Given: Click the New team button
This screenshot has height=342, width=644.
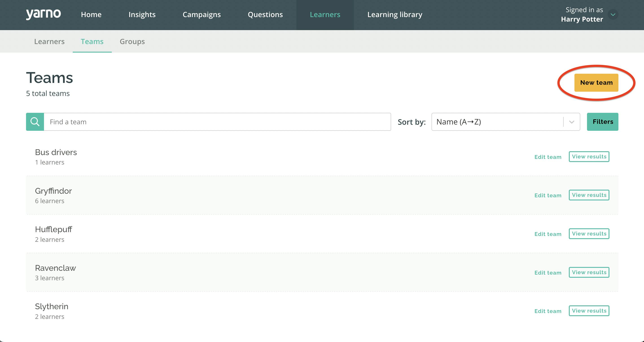Looking at the screenshot, I should [596, 83].
